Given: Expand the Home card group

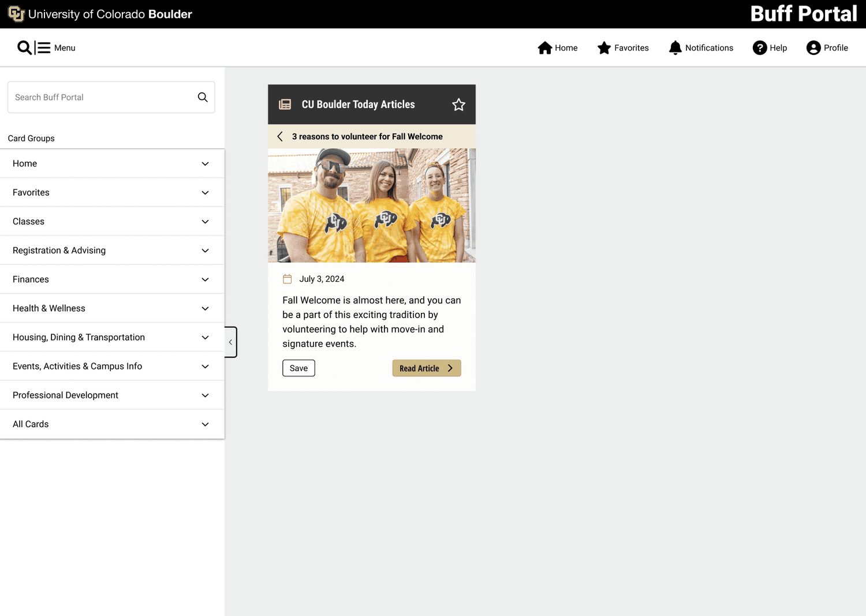Looking at the screenshot, I should (112, 164).
